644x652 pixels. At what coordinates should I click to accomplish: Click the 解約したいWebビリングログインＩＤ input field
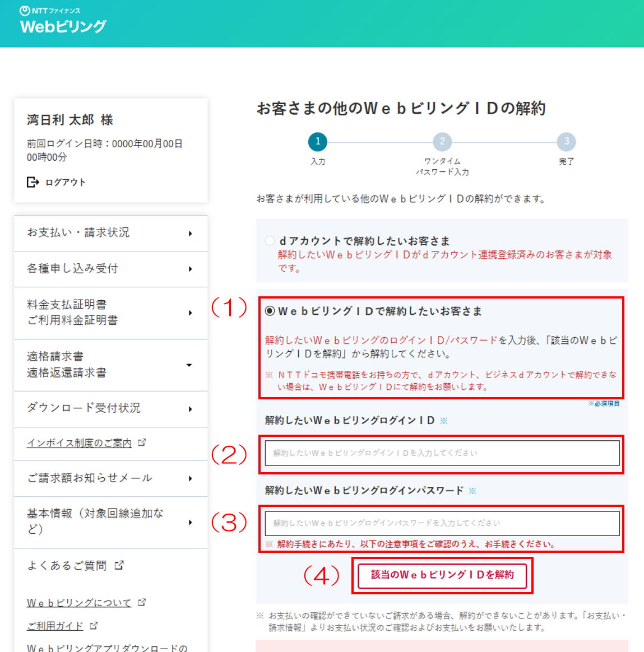point(442,453)
